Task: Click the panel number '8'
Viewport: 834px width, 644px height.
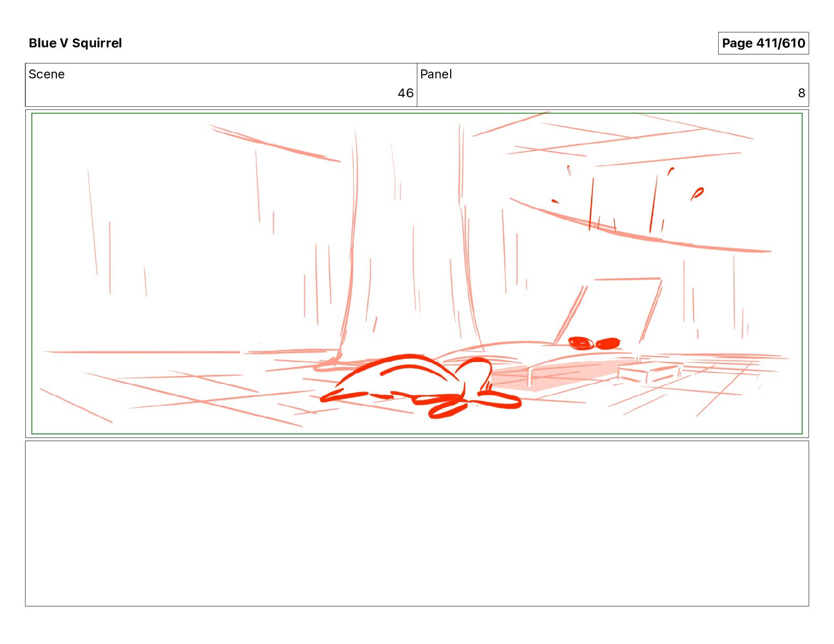Action: [x=801, y=93]
